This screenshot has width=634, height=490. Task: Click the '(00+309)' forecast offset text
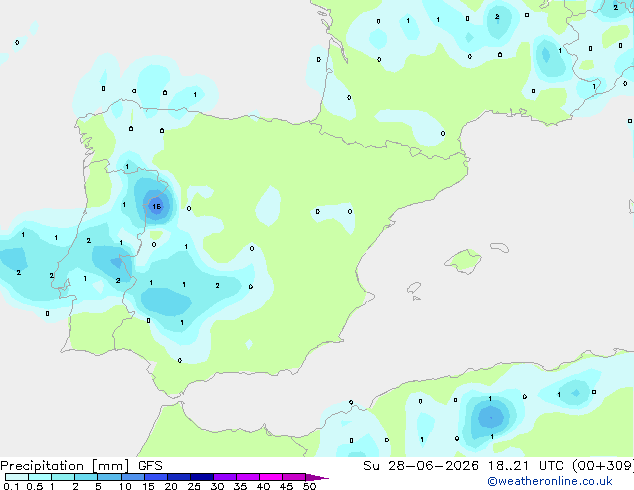pyautogui.click(x=603, y=466)
